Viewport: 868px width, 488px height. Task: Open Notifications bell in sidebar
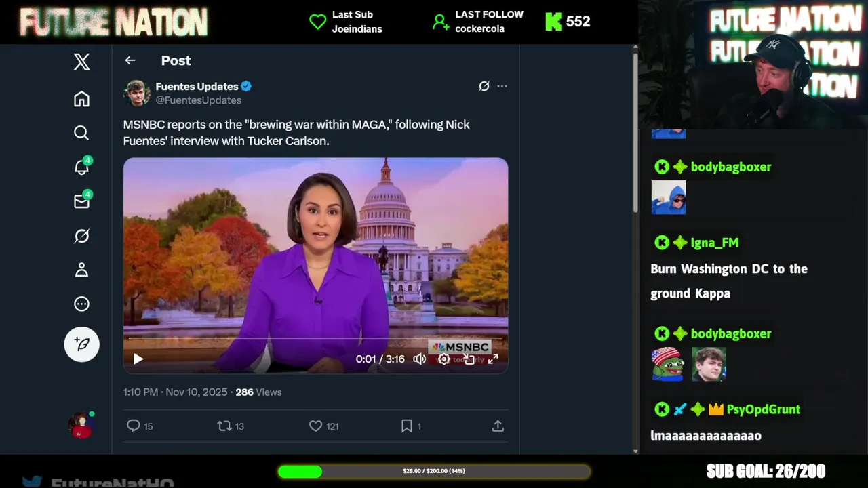(81, 167)
